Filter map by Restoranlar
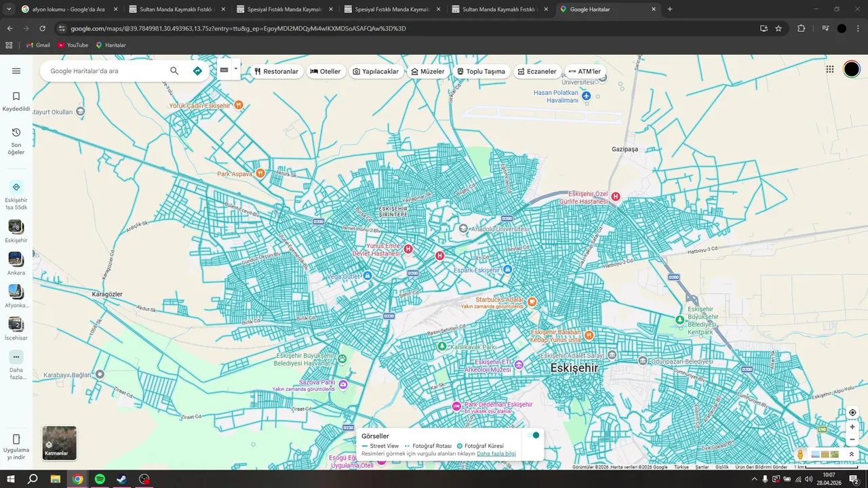Image resolution: width=868 pixels, height=488 pixels. click(276, 71)
